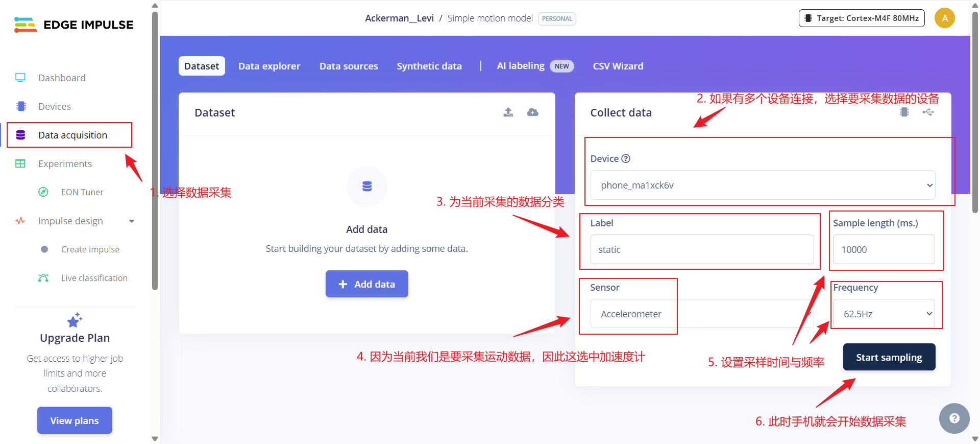Click the Add data button
This screenshot has height=444, width=980.
[367, 284]
